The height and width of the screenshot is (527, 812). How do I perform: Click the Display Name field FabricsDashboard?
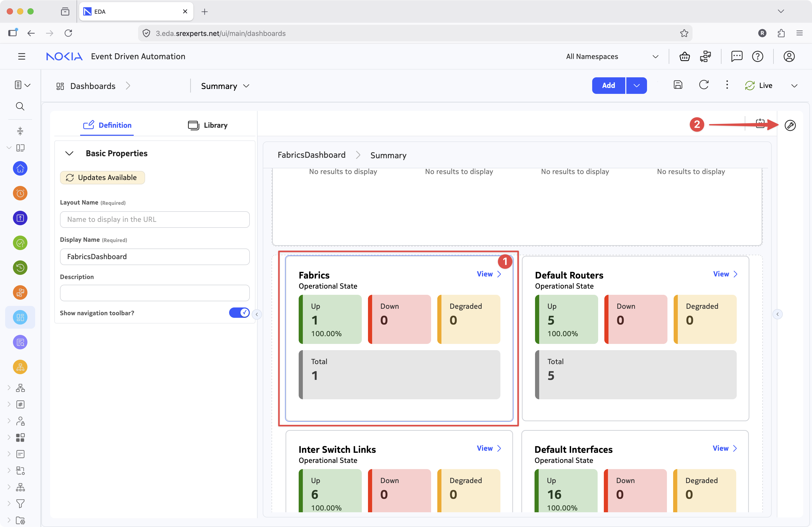coord(155,257)
